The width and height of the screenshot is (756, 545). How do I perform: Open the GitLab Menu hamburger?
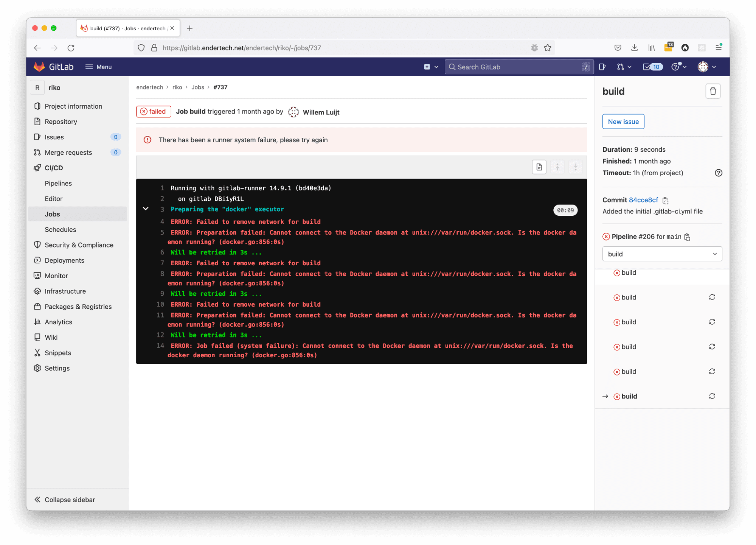[98, 67]
